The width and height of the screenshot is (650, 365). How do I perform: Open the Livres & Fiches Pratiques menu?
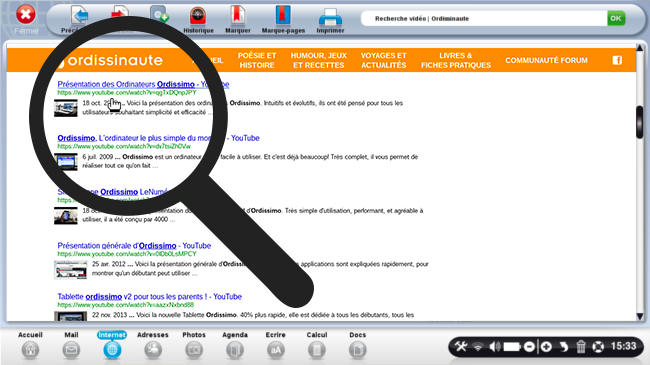[x=456, y=60]
